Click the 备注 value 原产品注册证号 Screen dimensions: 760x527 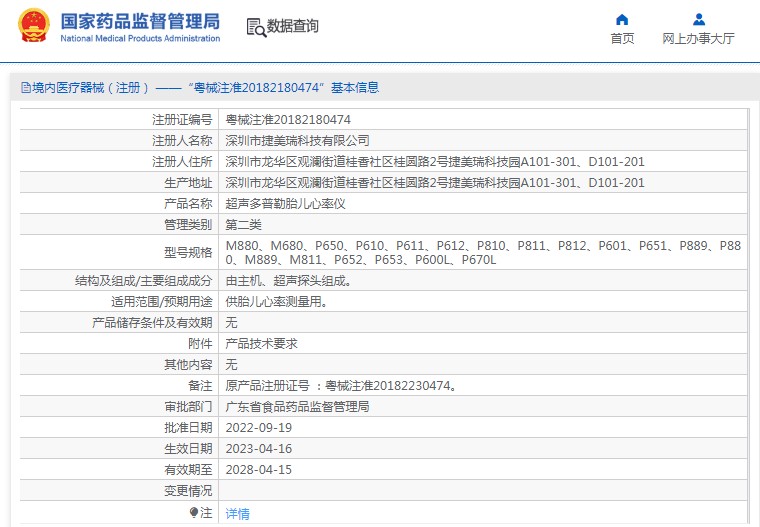click(341, 386)
